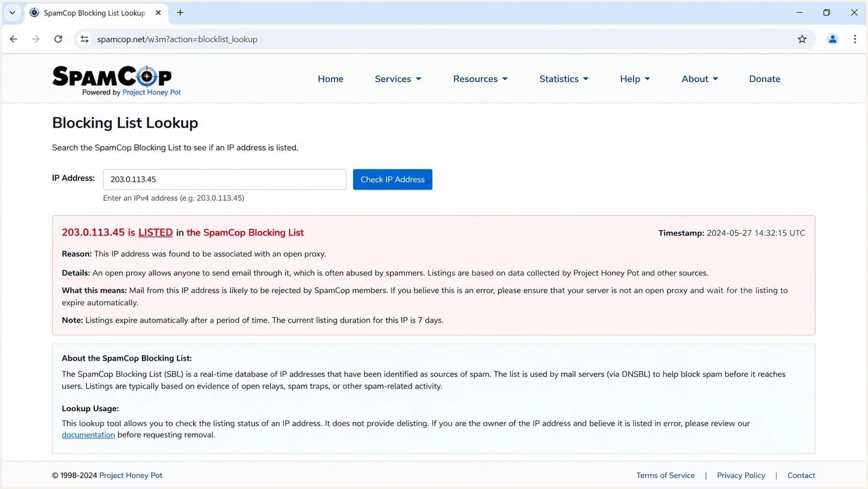Go back using the browser back arrow
Screen dimensions: 868x489
13,39
